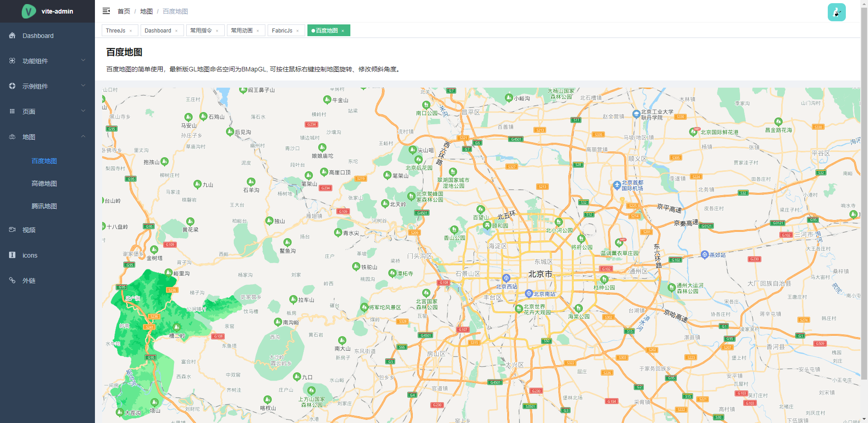Click the 三河市 label on the map

(x=804, y=235)
